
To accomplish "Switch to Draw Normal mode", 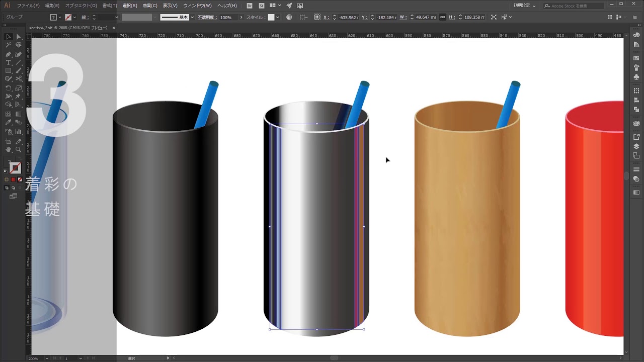I will [x=7, y=188].
